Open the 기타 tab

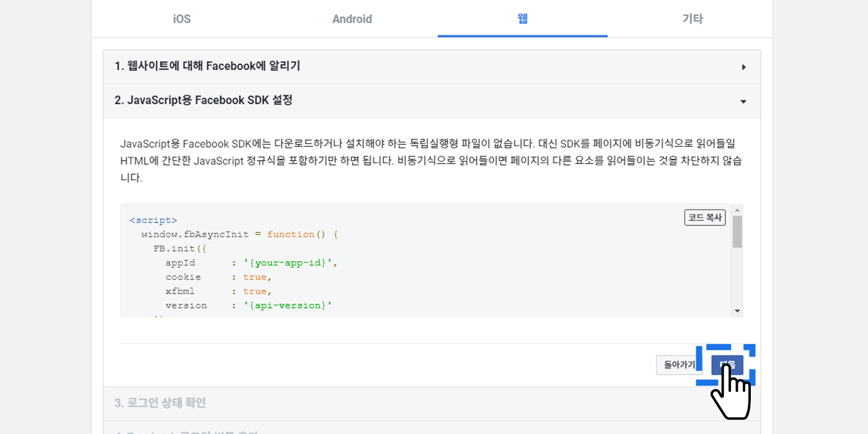693,19
